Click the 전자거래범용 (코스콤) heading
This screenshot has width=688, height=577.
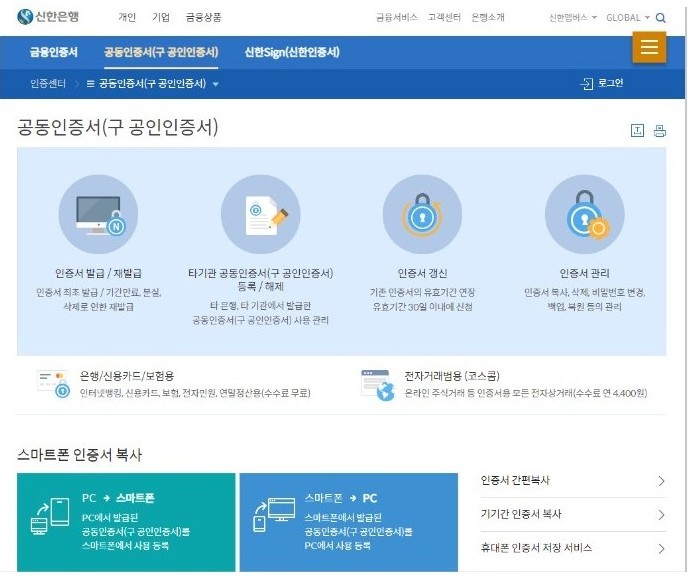pyautogui.click(x=452, y=376)
